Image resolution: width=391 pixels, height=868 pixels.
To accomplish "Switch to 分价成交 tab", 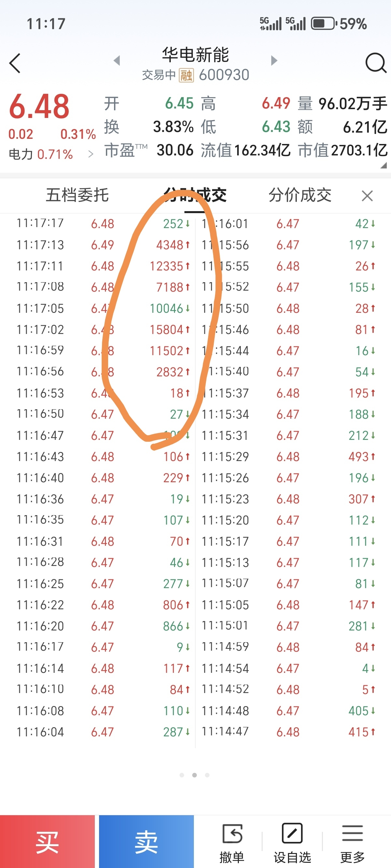I will coord(300,195).
